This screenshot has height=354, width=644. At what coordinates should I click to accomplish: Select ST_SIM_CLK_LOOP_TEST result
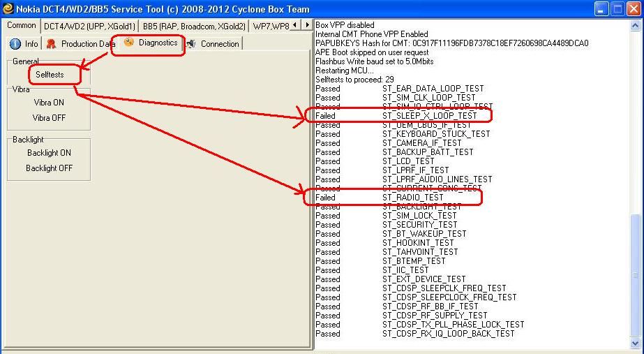click(x=395, y=98)
